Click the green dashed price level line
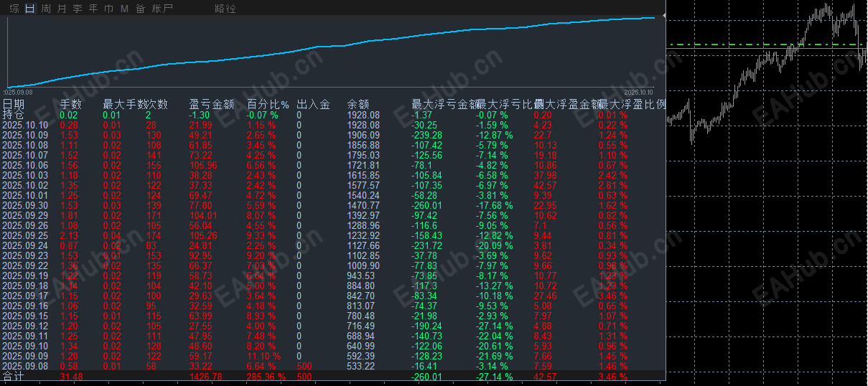Screen dimensions: 868x386 click(x=767, y=44)
